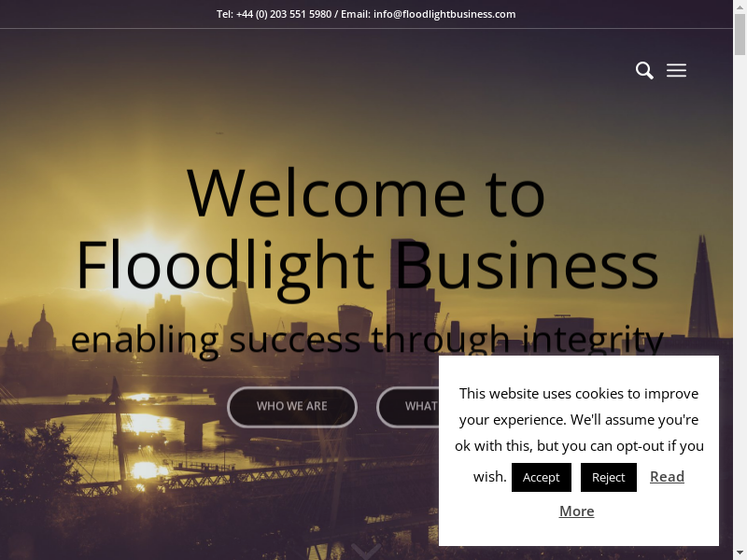Click the enabling success through integrity tagline
The width and height of the screenshot is (747, 560).
367,340
